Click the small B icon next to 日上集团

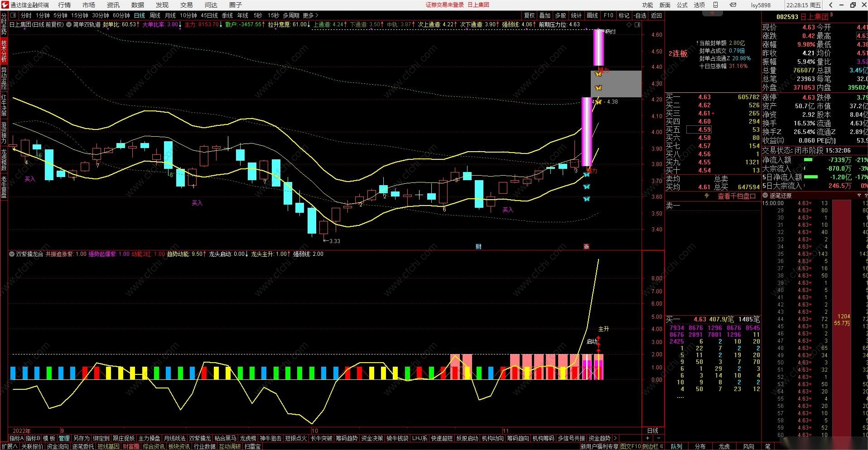[x=832, y=15]
